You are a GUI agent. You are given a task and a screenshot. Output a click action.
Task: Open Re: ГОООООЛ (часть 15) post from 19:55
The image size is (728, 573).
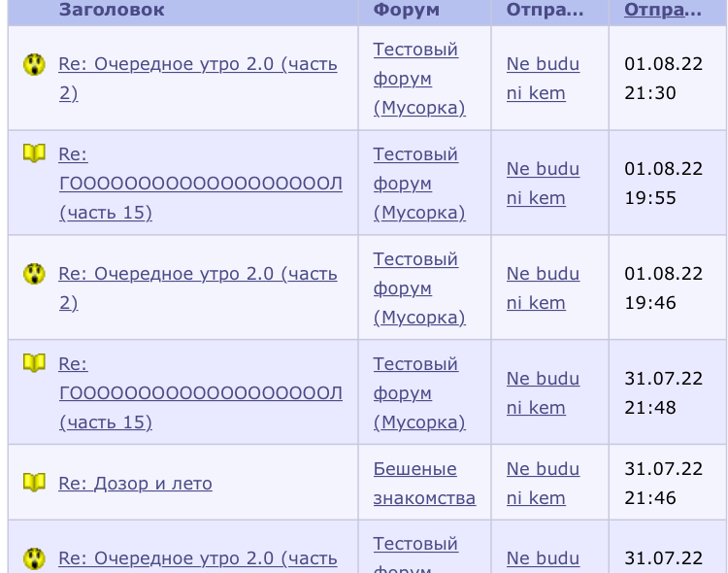pos(201,184)
